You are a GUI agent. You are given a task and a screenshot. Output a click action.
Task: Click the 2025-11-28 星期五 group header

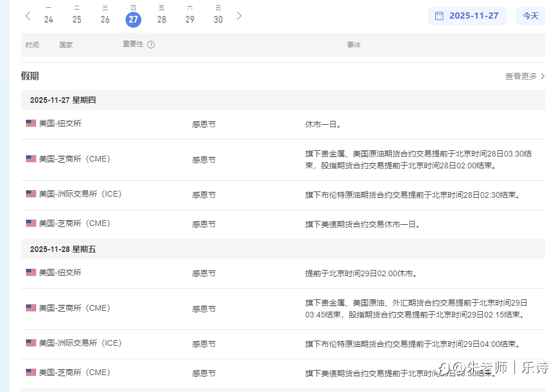pyautogui.click(x=63, y=249)
